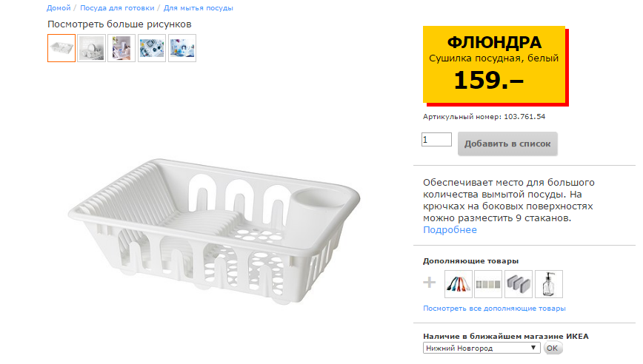
Task: Click the gray plus icon beside complementary products
Action: click(430, 283)
